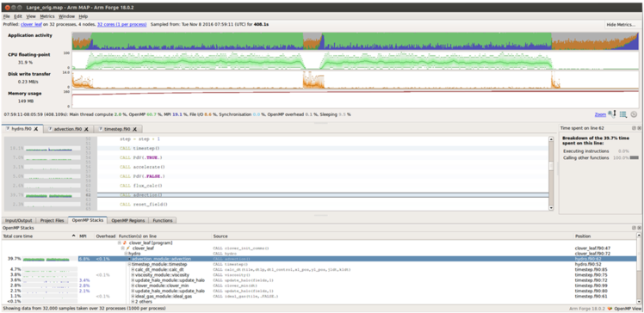Click the reset time range clock icon
Screen dimensions: 644x313
(x=634, y=114)
